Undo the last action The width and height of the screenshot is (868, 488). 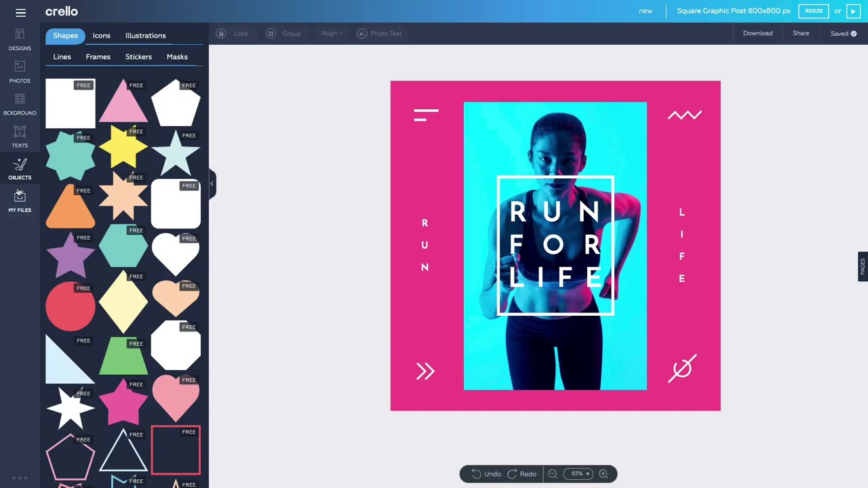[x=486, y=474]
